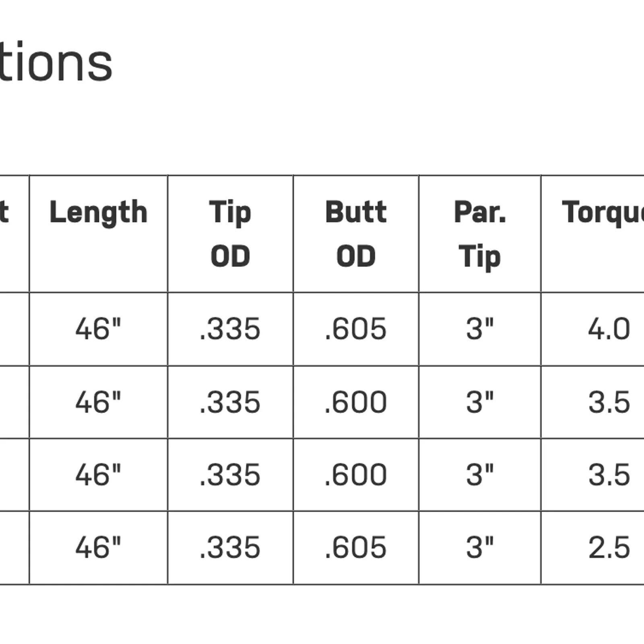Click the first row 3" Par. Tip cell
Viewport: 644px width, 644px height.
(x=480, y=329)
